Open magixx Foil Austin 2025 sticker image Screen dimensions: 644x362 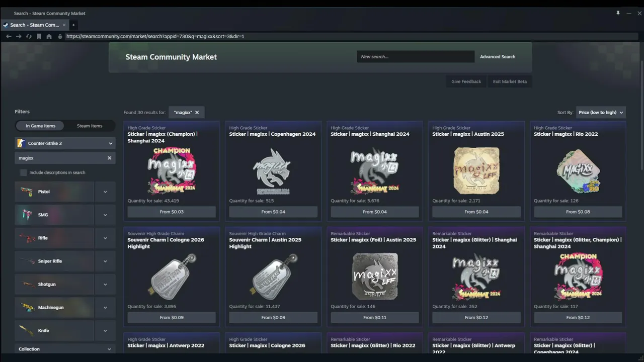coord(375,277)
